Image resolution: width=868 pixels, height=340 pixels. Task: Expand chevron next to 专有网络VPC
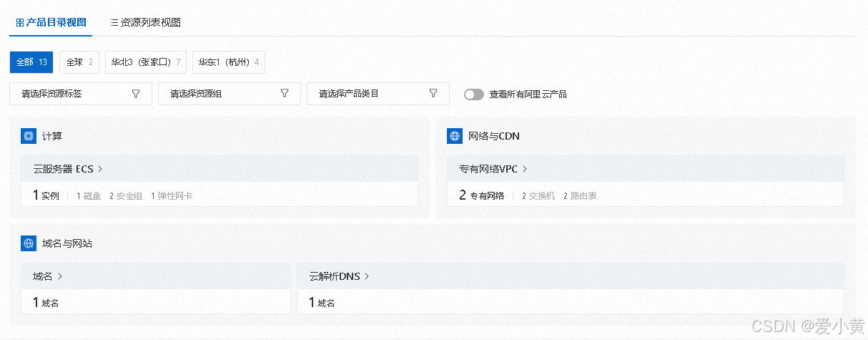click(525, 169)
